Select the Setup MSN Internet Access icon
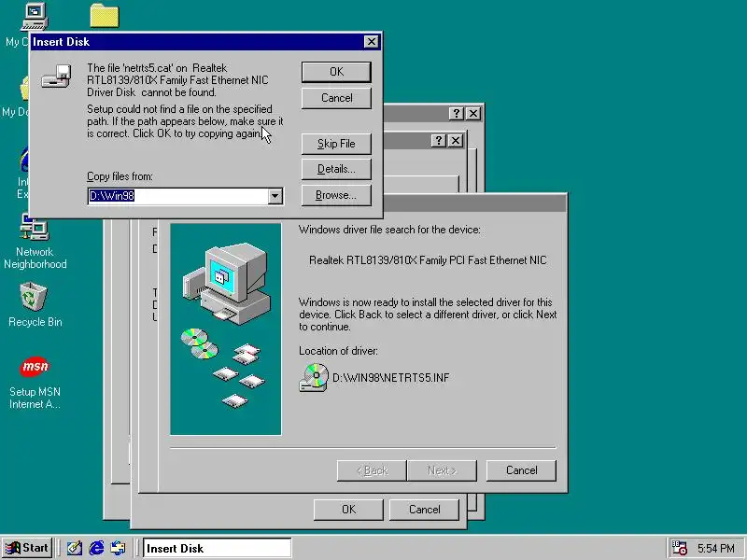This screenshot has height=560, width=747. (35, 383)
